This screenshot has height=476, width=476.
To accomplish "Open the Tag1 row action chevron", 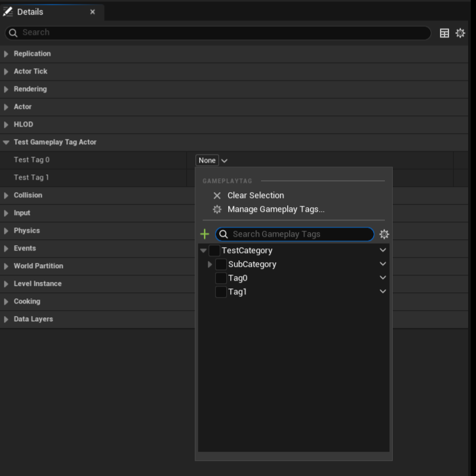I will click(x=383, y=291).
